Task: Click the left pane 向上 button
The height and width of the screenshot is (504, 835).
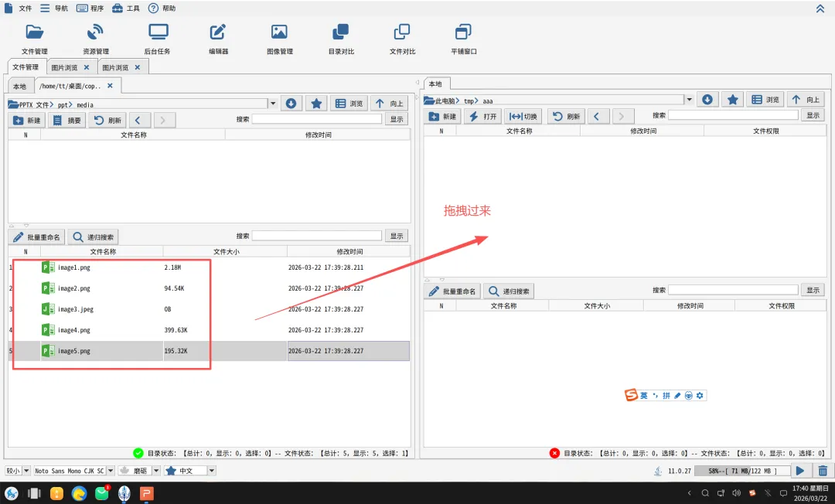Action: (x=389, y=104)
